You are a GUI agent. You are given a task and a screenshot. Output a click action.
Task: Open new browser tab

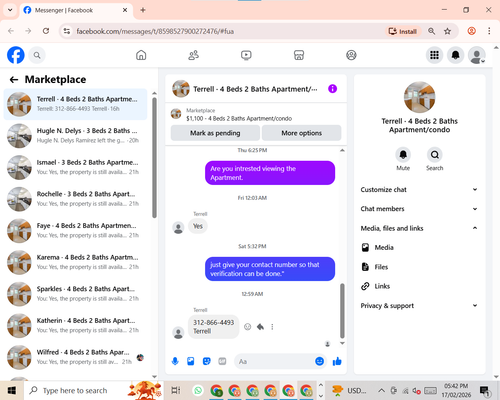(143, 10)
